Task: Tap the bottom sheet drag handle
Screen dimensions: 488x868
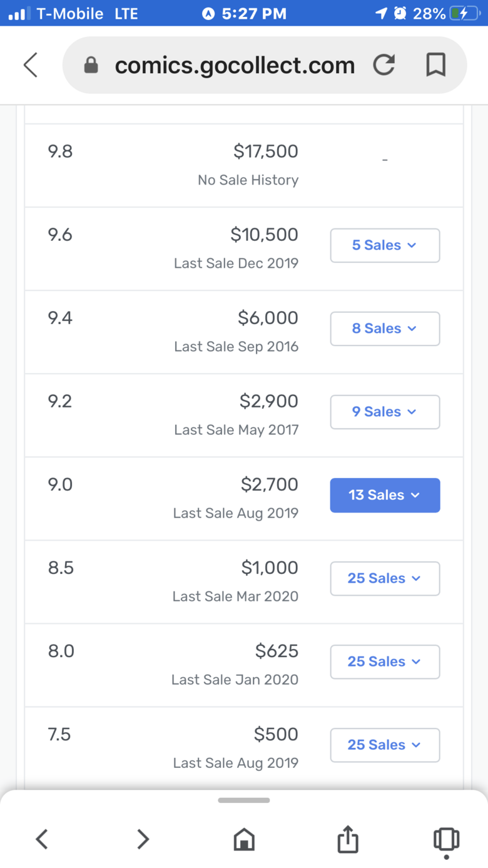Action: tap(244, 800)
